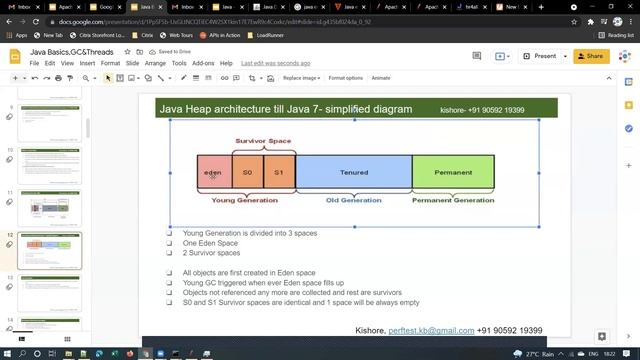
Task: Reload the browser page
Action: coord(36,22)
